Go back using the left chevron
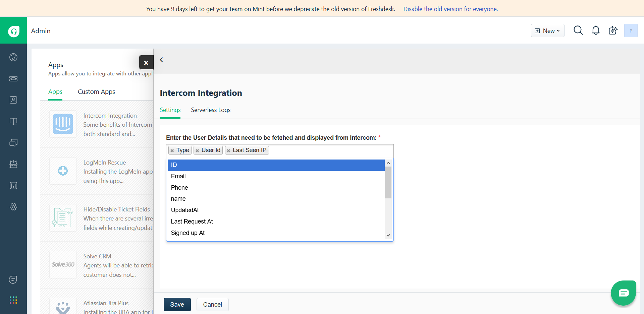Screen dimensions: 644x314 (x=162, y=60)
